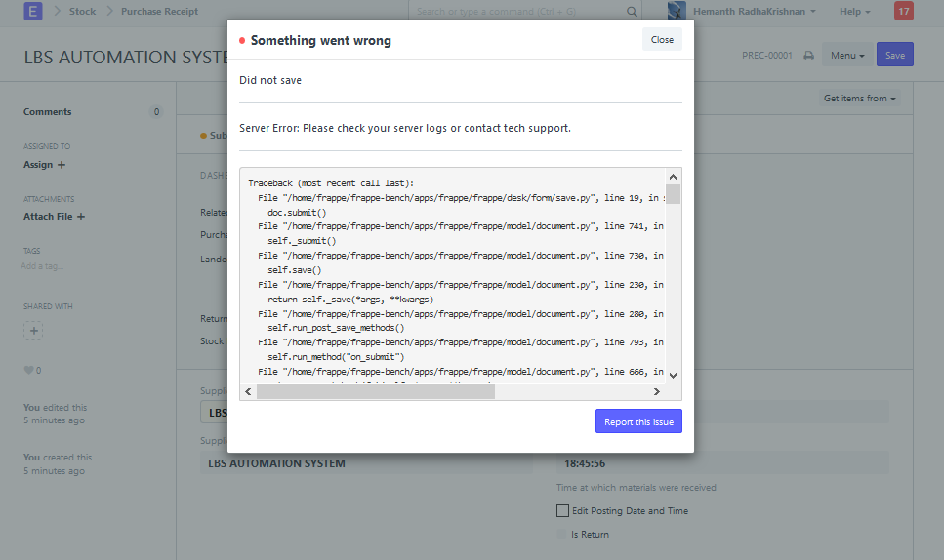Click the Server Error message text
Screen dimensions: 944x560
click(404, 128)
